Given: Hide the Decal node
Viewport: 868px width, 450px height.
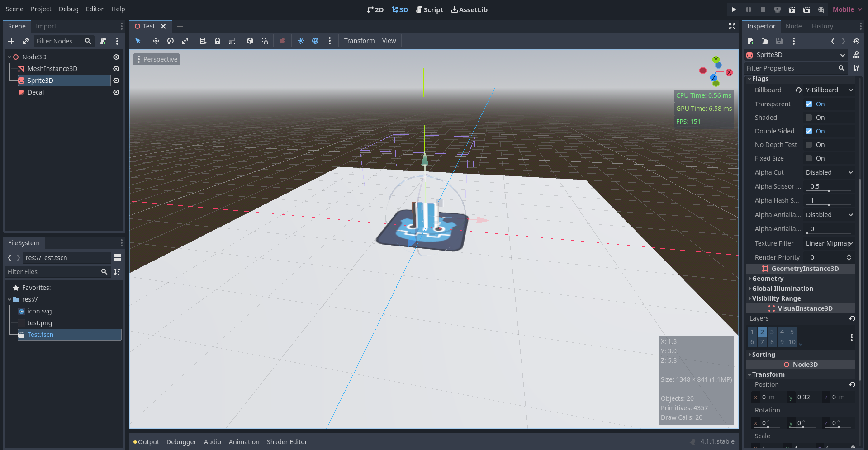Looking at the screenshot, I should coord(116,92).
